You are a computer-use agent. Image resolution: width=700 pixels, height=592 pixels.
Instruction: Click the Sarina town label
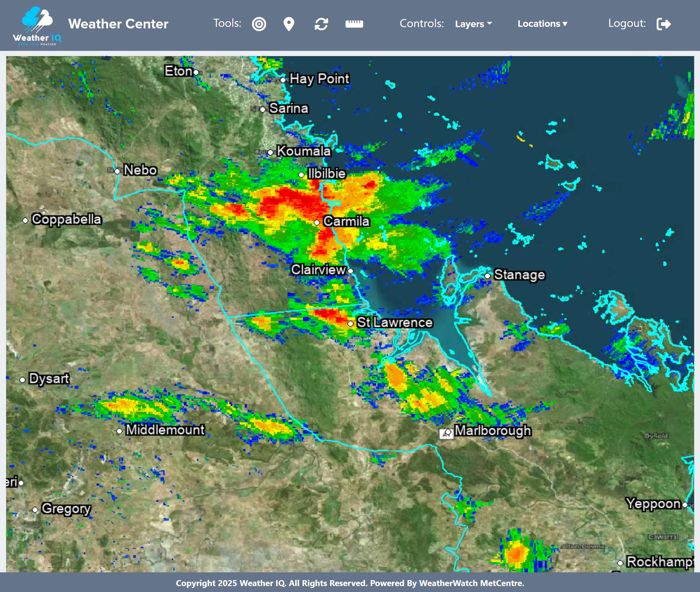click(x=289, y=108)
